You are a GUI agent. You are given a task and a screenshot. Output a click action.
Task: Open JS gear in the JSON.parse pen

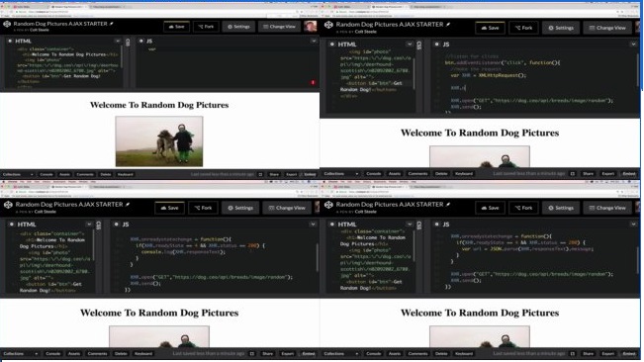[436, 225]
